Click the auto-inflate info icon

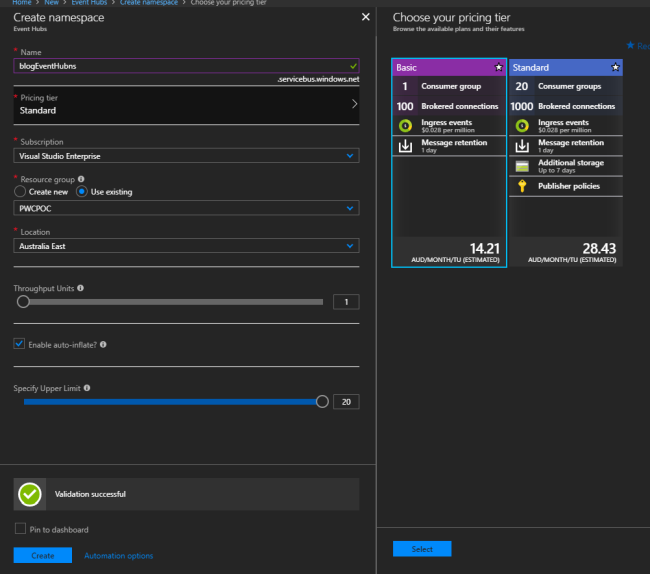coord(104,344)
